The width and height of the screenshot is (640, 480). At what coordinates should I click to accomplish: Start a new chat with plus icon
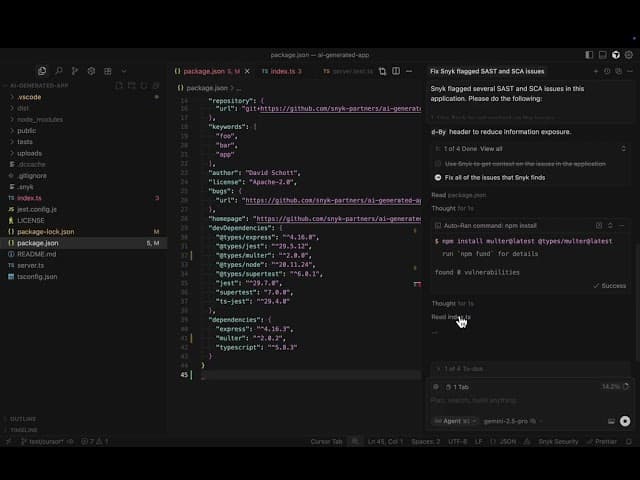click(596, 71)
